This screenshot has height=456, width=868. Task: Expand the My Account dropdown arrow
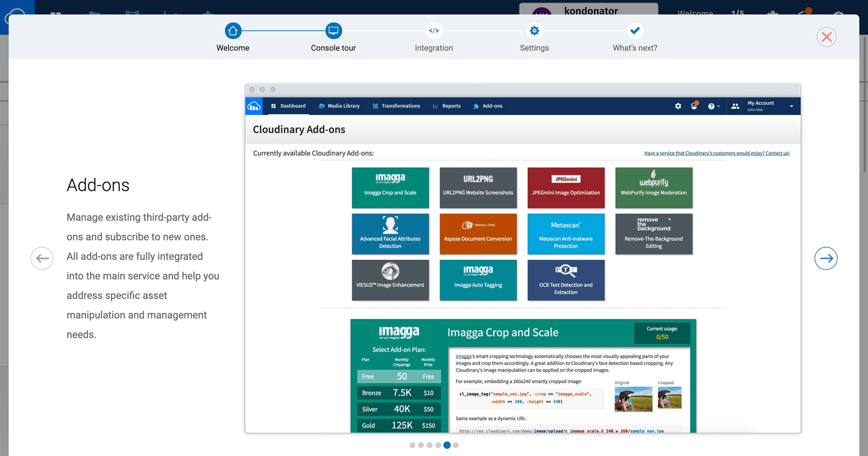(792, 106)
